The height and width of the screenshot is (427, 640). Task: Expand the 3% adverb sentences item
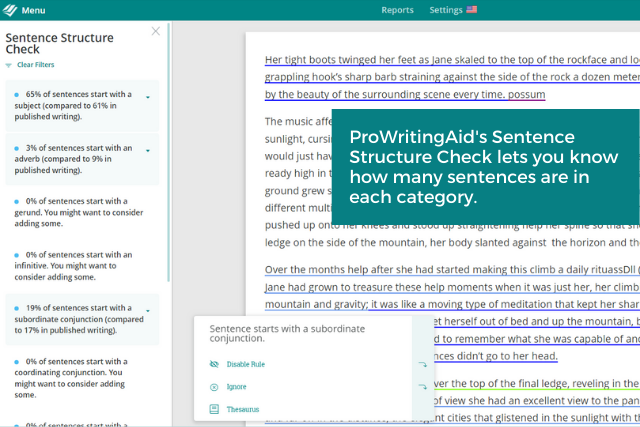coord(148,151)
